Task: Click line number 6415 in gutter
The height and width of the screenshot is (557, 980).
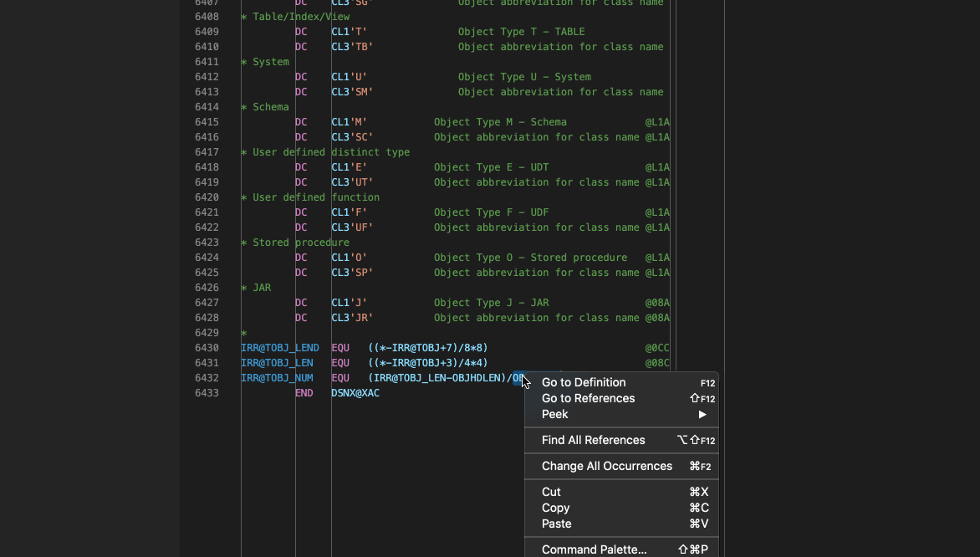Action: pos(207,123)
